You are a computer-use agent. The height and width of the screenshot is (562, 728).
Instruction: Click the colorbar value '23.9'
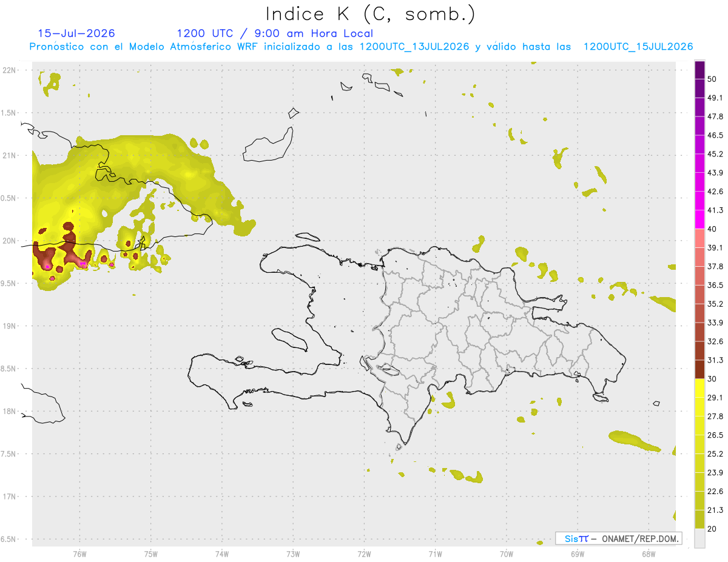pos(716,473)
